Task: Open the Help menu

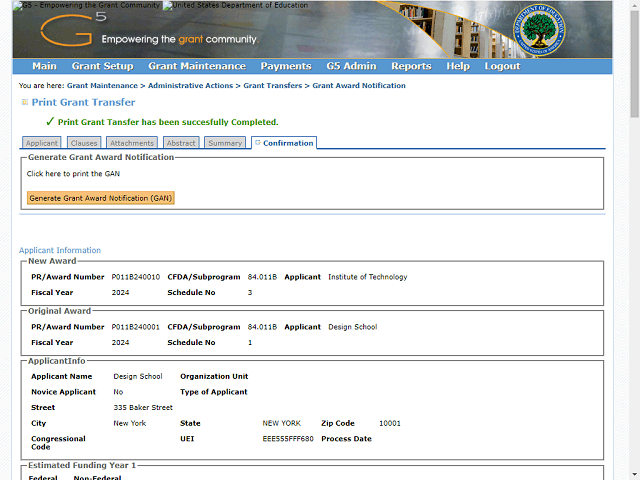Action: click(x=458, y=66)
